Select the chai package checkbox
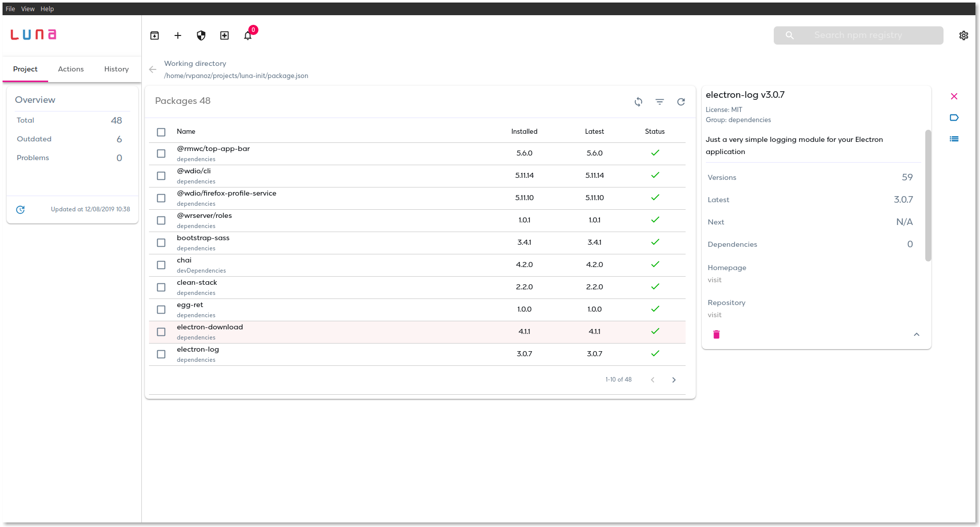 click(161, 265)
